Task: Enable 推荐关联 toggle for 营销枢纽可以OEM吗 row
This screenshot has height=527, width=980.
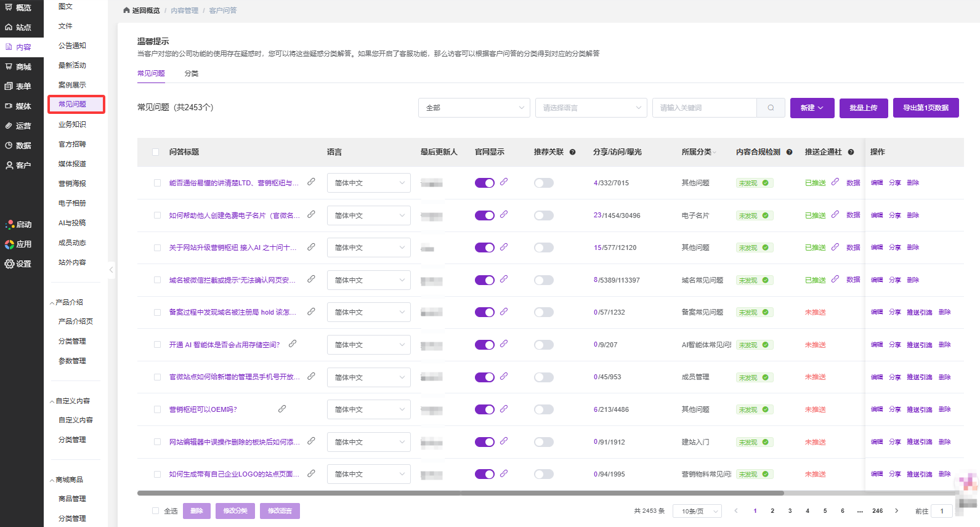Action: click(x=543, y=409)
